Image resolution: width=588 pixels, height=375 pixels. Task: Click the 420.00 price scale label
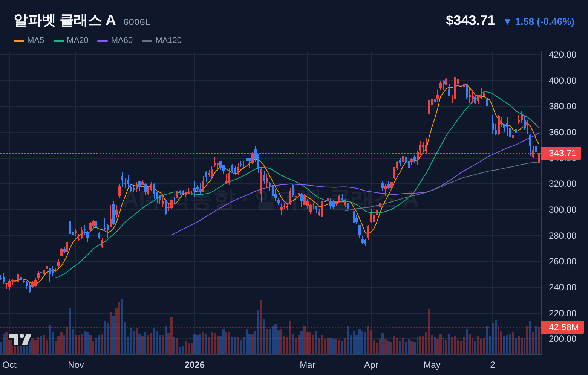click(562, 55)
